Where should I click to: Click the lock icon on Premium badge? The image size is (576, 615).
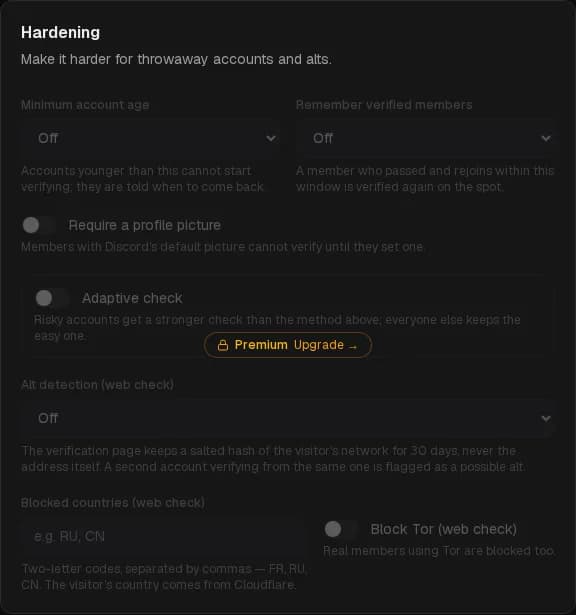tap(223, 345)
